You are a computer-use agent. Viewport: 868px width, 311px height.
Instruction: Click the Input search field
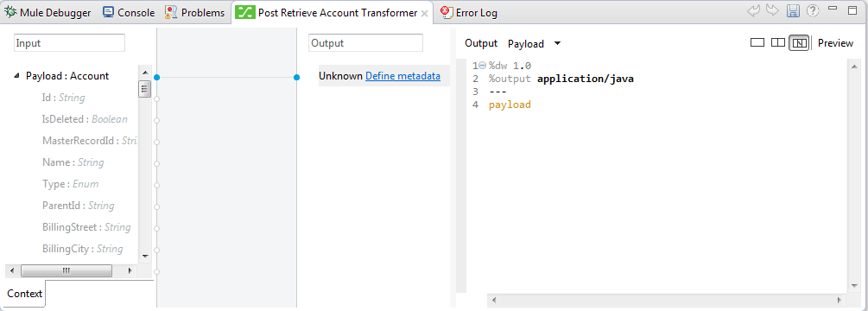(69, 43)
